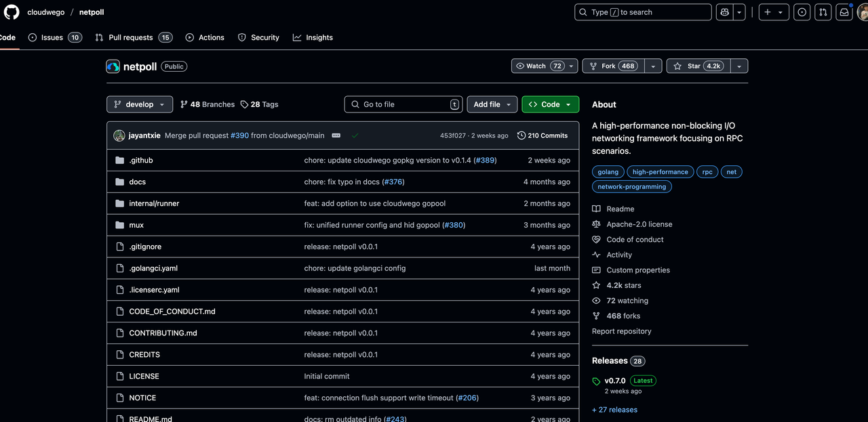Click the GitHub logo icon
The image size is (868, 422).
tap(12, 12)
